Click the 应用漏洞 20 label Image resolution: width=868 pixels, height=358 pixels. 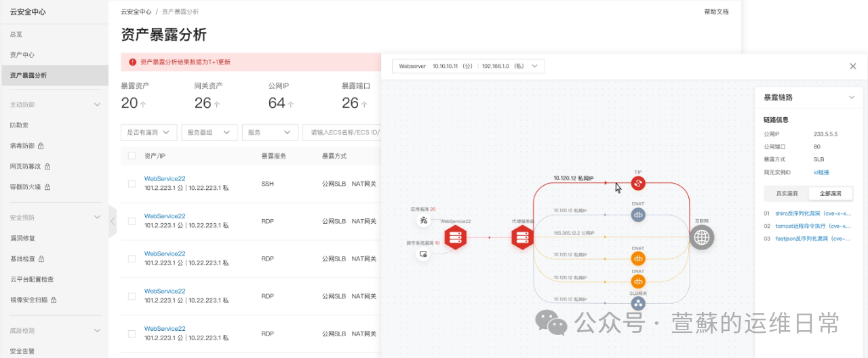pos(422,209)
